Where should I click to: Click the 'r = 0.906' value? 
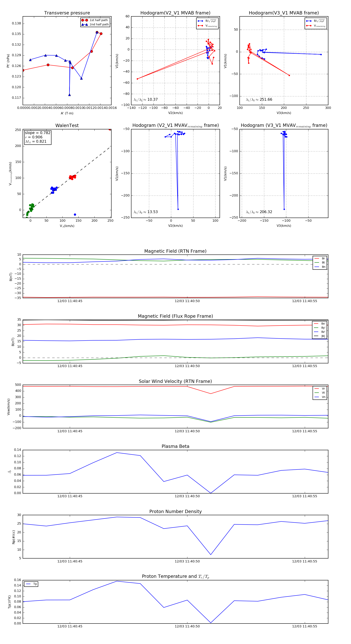34,137
